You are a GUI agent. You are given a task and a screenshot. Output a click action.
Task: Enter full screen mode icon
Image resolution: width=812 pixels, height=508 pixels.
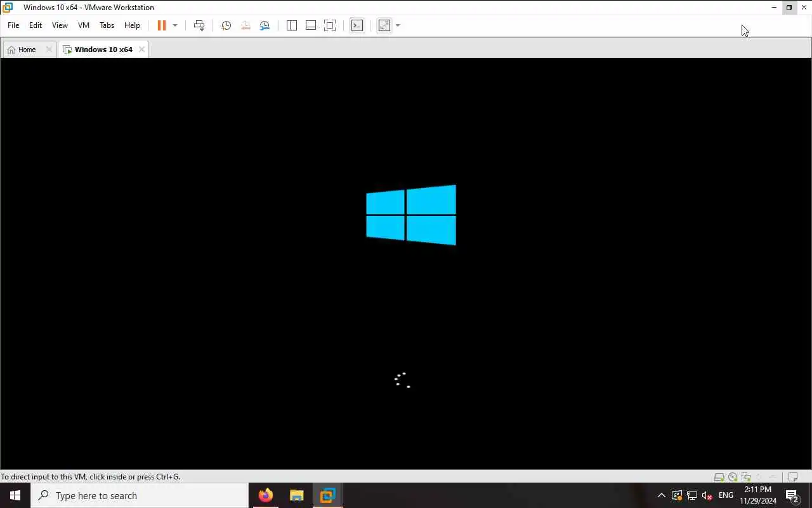pos(330,25)
